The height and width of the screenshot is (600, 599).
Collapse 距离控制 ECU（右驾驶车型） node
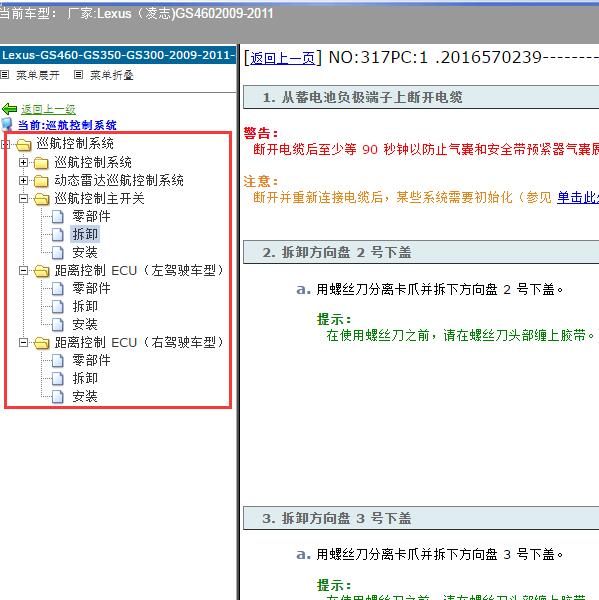[x=23, y=342]
